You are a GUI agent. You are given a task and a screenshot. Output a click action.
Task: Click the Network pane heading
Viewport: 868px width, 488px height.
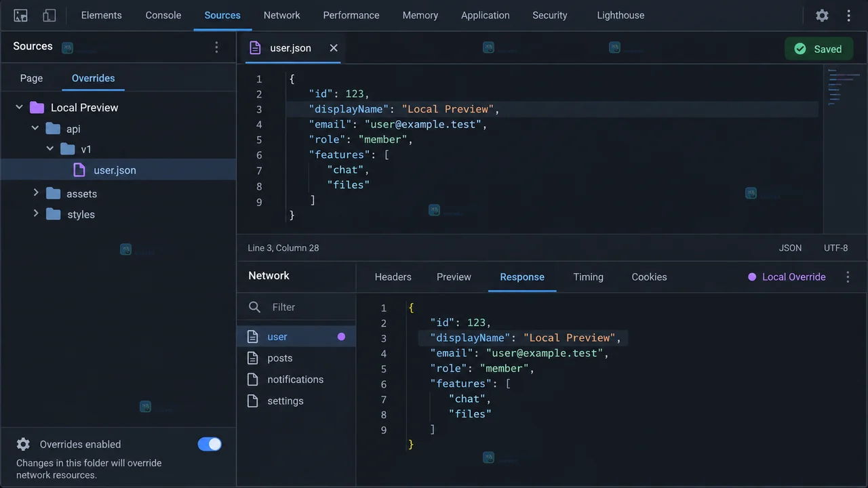tap(269, 275)
